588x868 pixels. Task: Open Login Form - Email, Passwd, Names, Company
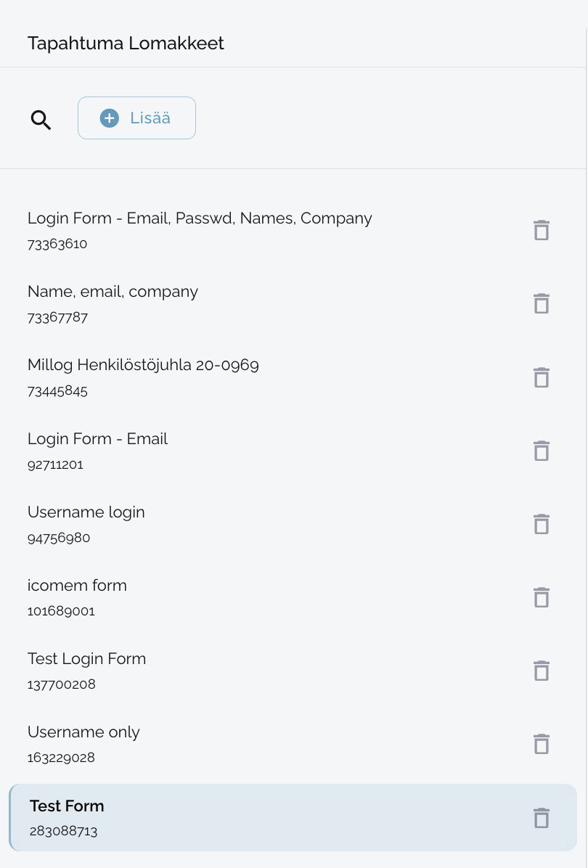pos(200,218)
